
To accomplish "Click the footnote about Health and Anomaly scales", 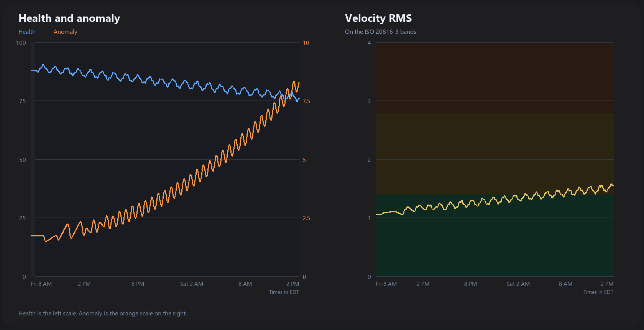I will [103, 313].
